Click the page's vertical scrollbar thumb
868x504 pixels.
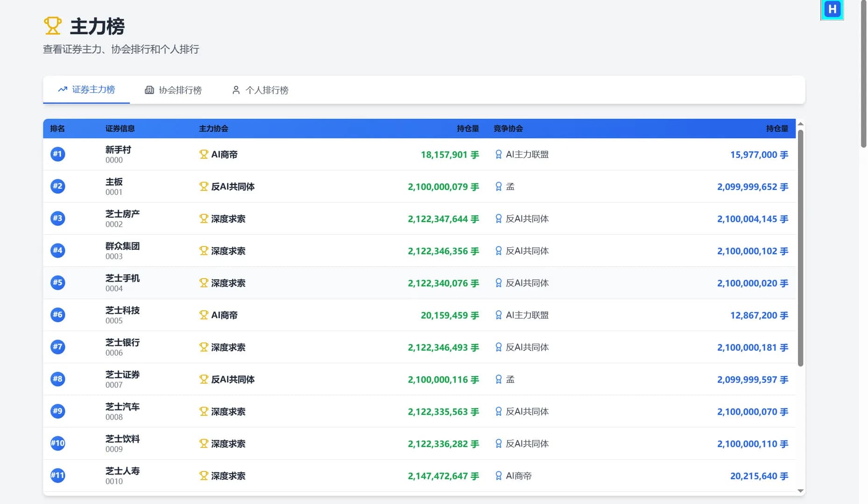[x=863, y=74]
